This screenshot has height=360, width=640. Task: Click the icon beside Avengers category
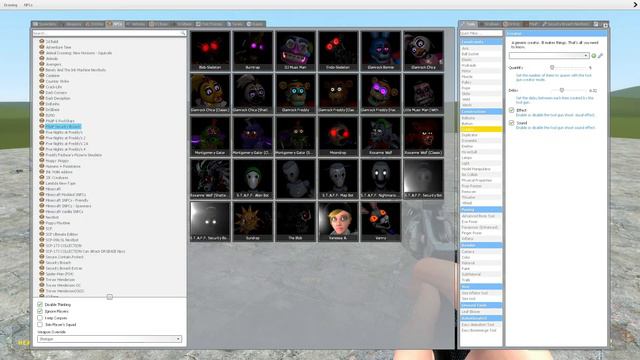click(x=42, y=64)
